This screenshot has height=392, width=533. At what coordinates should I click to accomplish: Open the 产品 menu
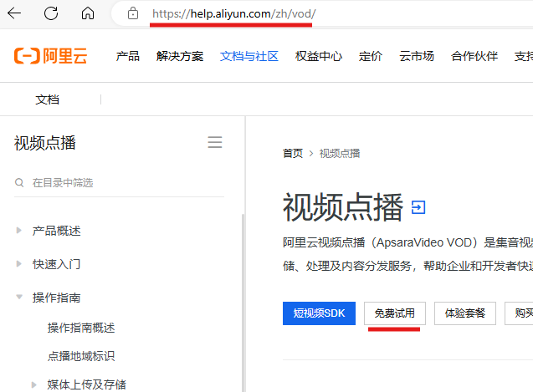pos(128,56)
